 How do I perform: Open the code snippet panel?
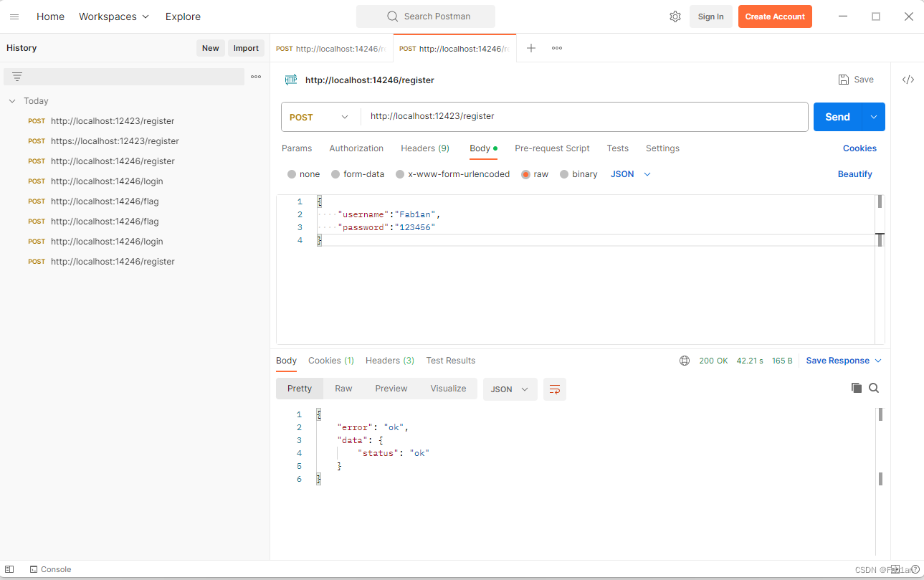(908, 80)
